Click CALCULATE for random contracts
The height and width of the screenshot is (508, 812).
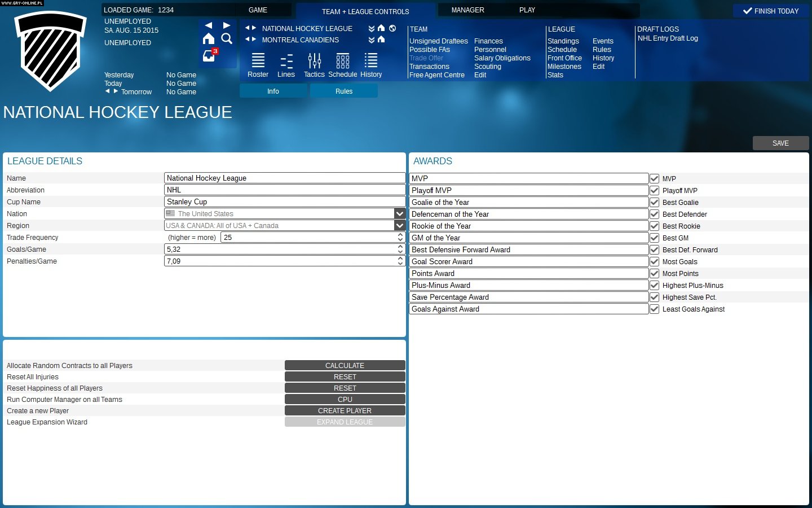click(x=345, y=365)
